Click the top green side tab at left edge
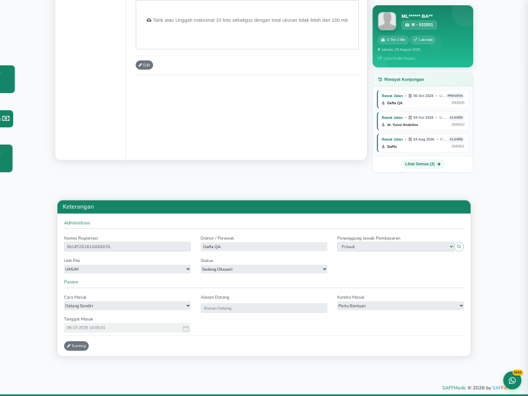 click(x=7, y=79)
